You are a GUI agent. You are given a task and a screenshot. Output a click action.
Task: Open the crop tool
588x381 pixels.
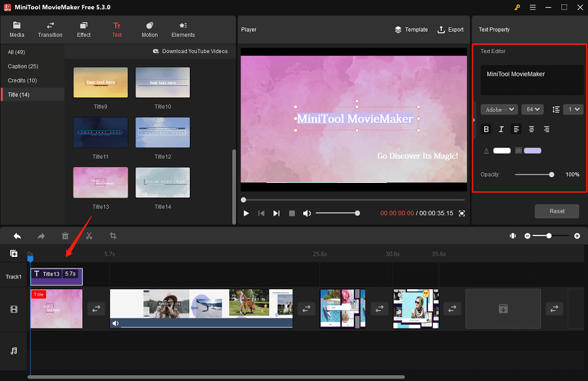(113, 236)
